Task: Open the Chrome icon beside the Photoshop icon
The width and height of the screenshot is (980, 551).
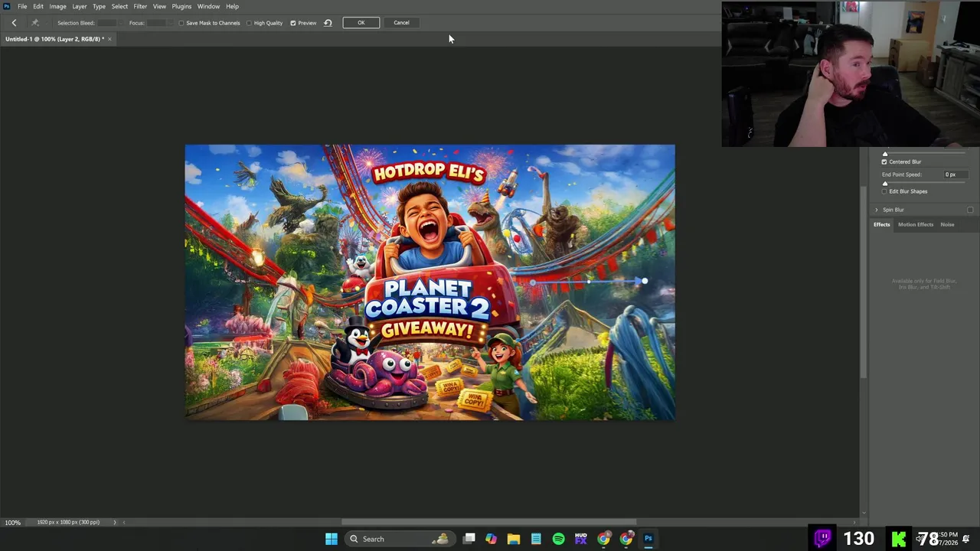Action: coord(626,539)
